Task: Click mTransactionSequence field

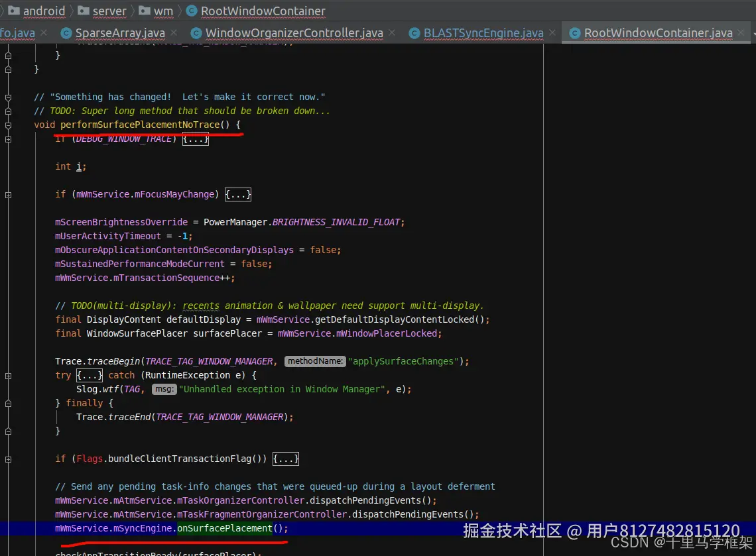Action: pyautogui.click(x=166, y=278)
